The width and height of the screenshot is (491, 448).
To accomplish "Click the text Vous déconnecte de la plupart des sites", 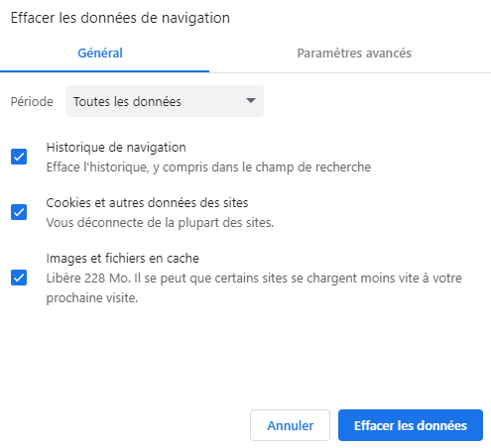I will click(x=160, y=223).
